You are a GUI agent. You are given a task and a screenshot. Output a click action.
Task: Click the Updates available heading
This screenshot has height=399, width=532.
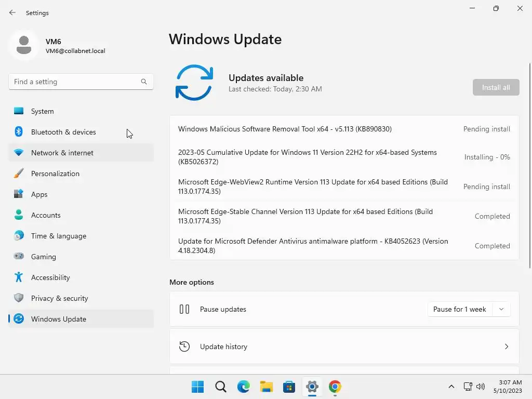(266, 78)
